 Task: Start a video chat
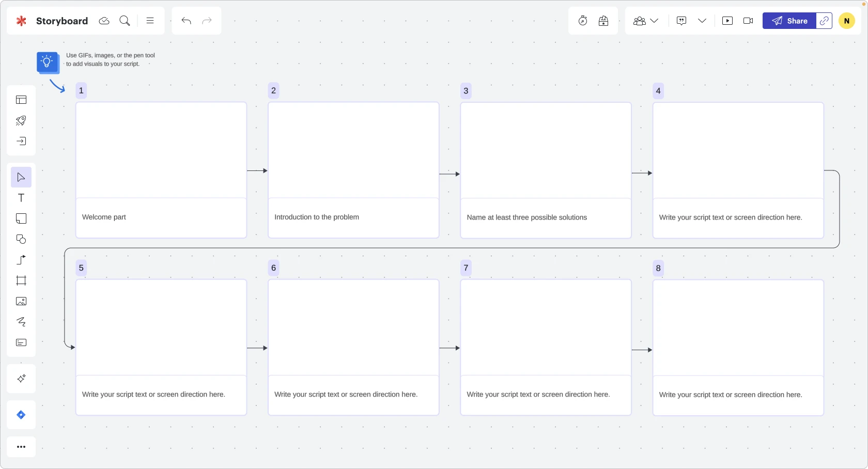[748, 21]
